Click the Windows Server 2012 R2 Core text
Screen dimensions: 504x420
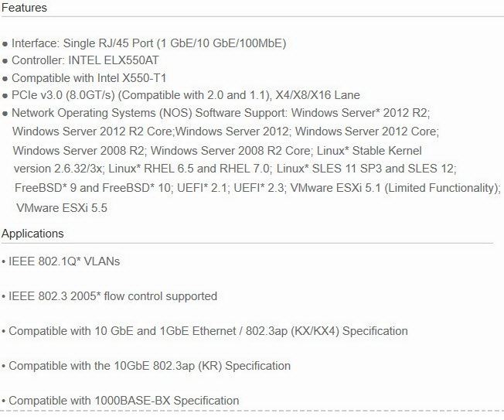[93, 131]
